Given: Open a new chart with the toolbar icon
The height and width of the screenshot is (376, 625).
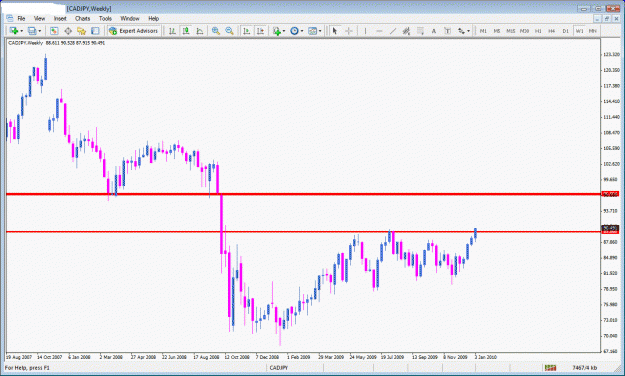Looking at the screenshot, I should click(14, 31).
